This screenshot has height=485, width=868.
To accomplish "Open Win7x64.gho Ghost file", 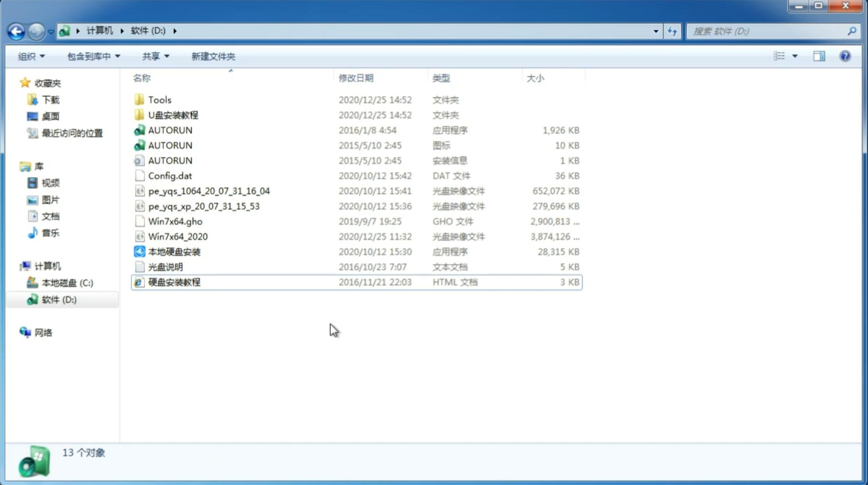I will (175, 221).
